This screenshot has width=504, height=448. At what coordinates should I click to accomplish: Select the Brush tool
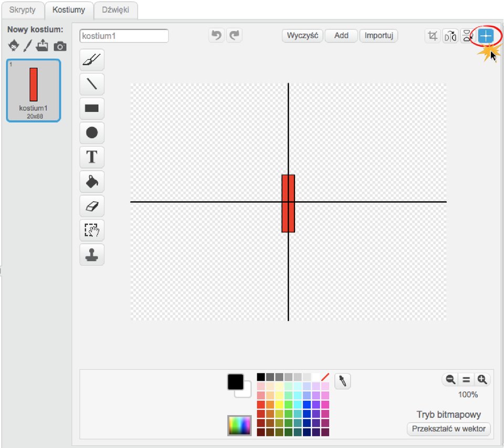pos(91,60)
